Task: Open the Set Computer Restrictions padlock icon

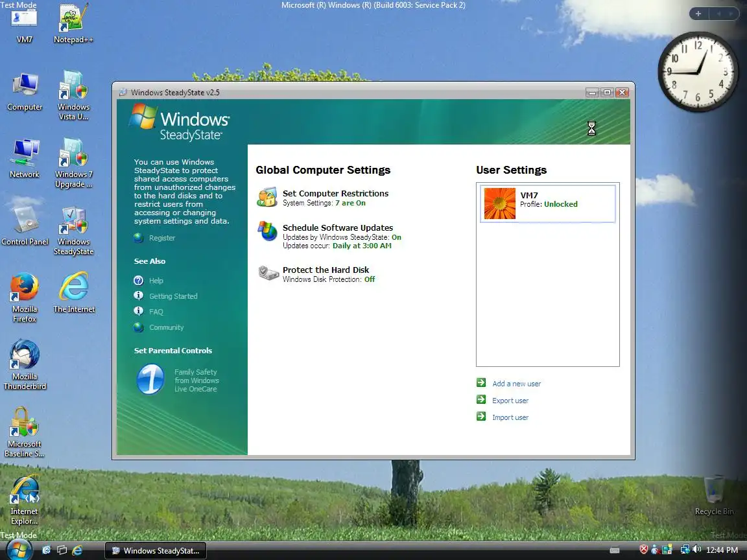Action: tap(267, 197)
